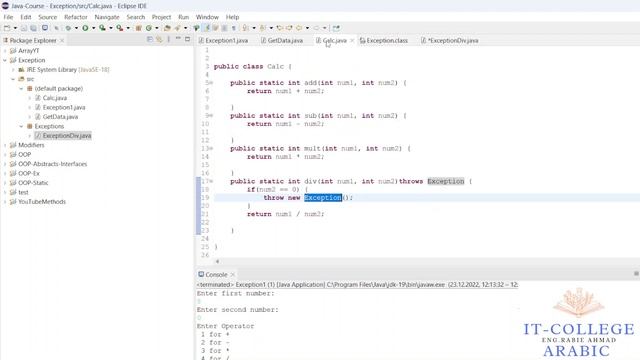This screenshot has height=360, width=640.
Task: Switch to the Exception1.java editor tab
Action: (223, 40)
